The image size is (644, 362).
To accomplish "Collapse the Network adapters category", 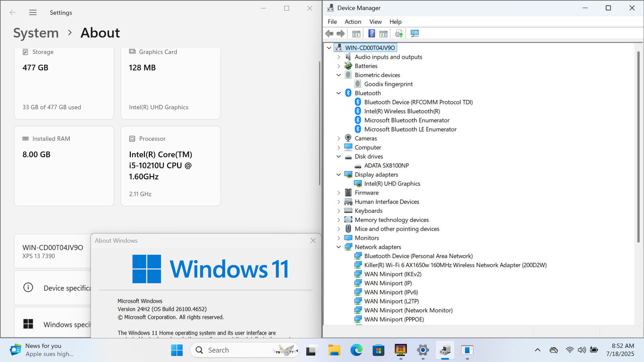I will pyautogui.click(x=339, y=247).
